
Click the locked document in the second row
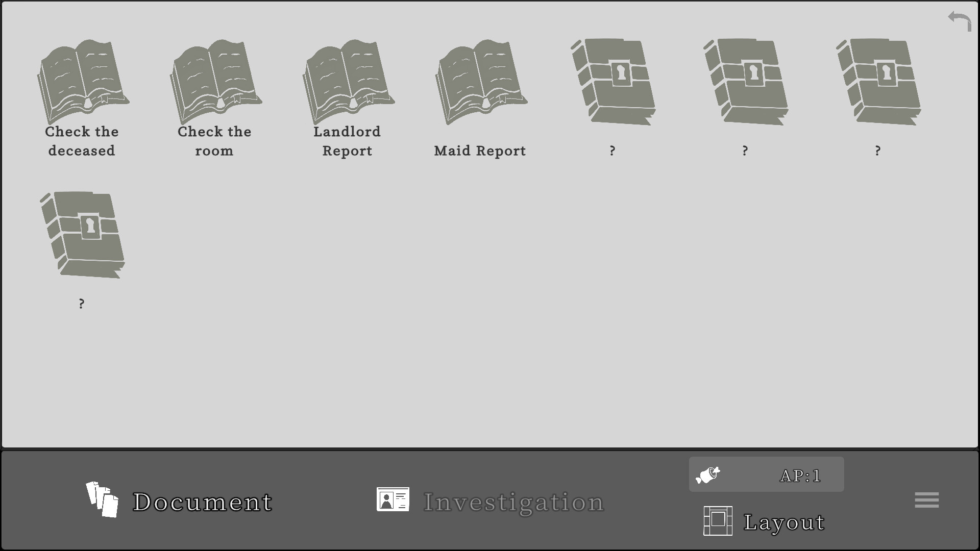click(82, 235)
